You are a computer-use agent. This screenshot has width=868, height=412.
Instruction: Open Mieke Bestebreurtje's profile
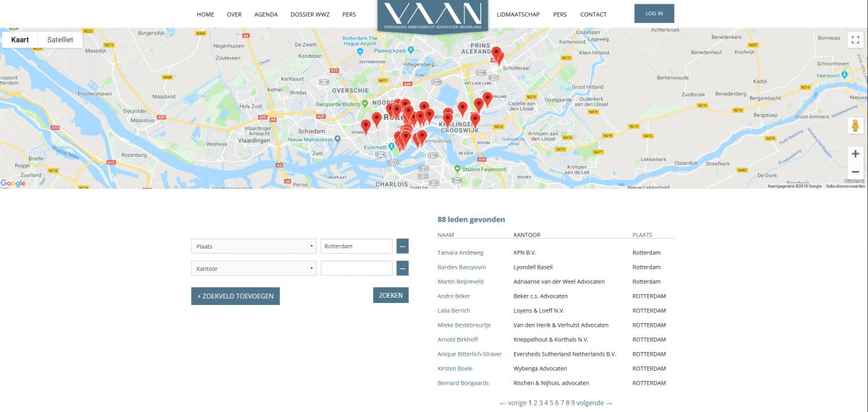(464, 325)
